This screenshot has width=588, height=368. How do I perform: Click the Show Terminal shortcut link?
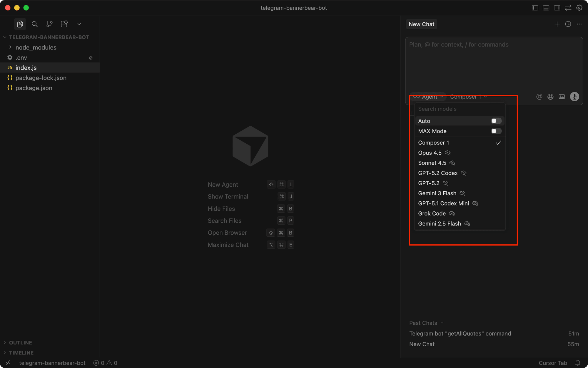click(x=228, y=196)
